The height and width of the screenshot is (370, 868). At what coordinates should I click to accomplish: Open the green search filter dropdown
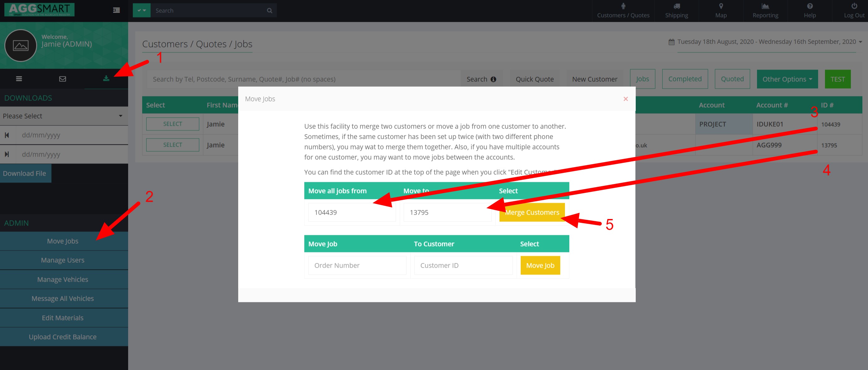pos(142,11)
